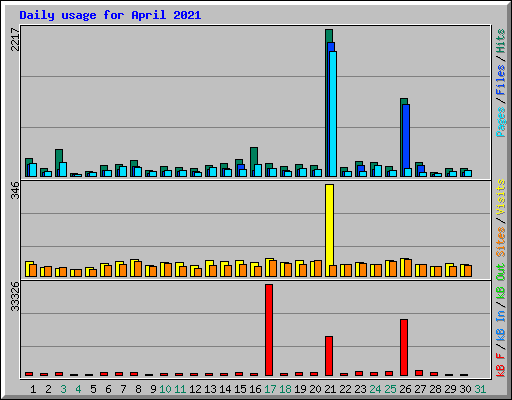Click the red kB bar for day 21
The width and height of the screenshot is (512, 400).
coord(329,356)
